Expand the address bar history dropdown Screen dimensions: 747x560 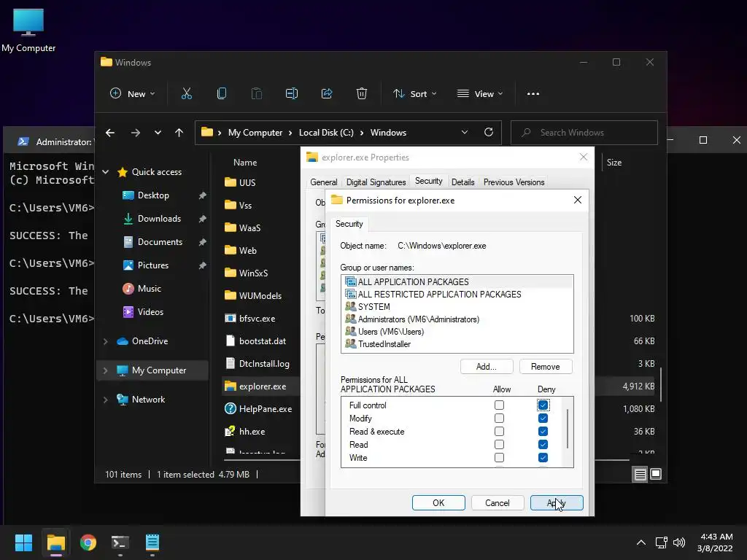click(x=465, y=133)
